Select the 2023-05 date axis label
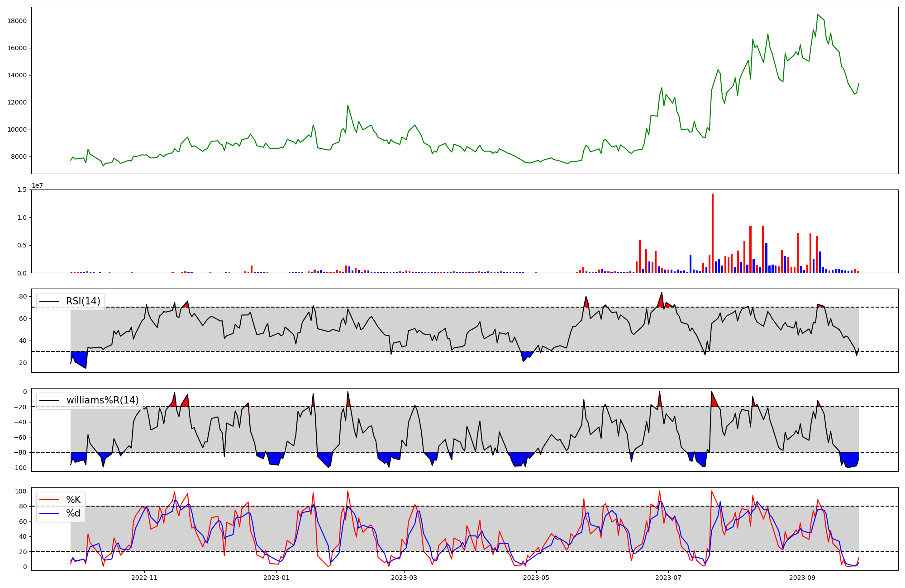The width and height of the screenshot is (905, 588). coord(536,578)
